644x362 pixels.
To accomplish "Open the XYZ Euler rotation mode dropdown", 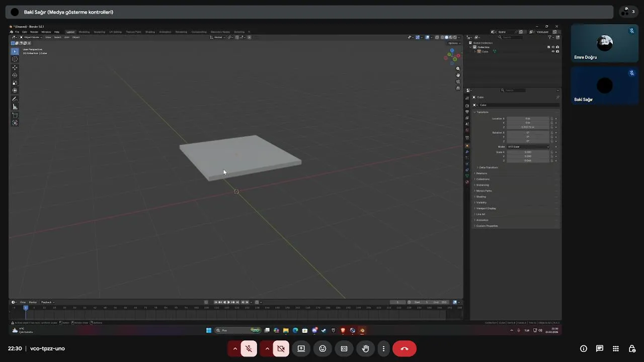I will click(x=528, y=146).
